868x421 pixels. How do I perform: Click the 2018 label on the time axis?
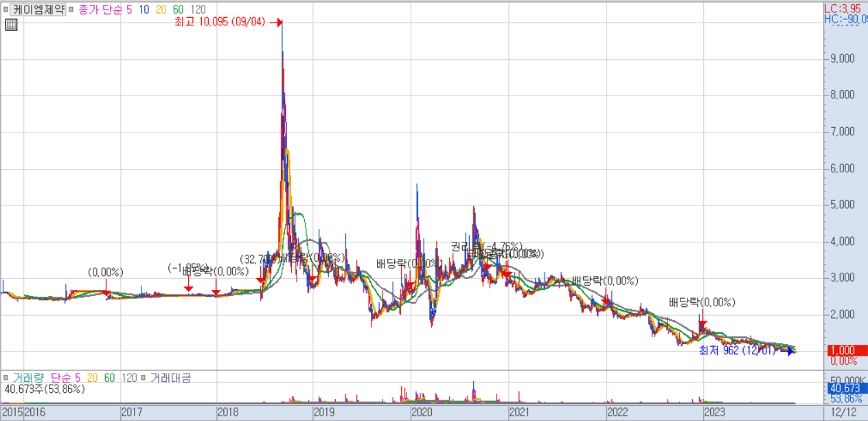[x=228, y=413]
